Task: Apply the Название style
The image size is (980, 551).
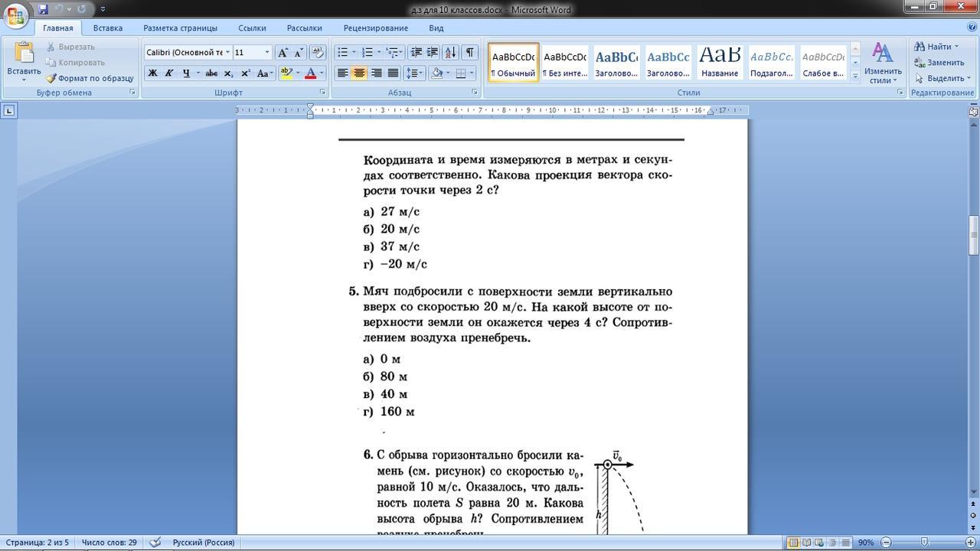Action: coord(720,63)
